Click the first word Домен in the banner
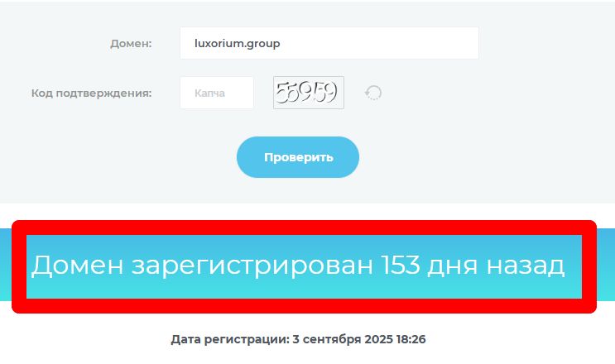 (77, 266)
